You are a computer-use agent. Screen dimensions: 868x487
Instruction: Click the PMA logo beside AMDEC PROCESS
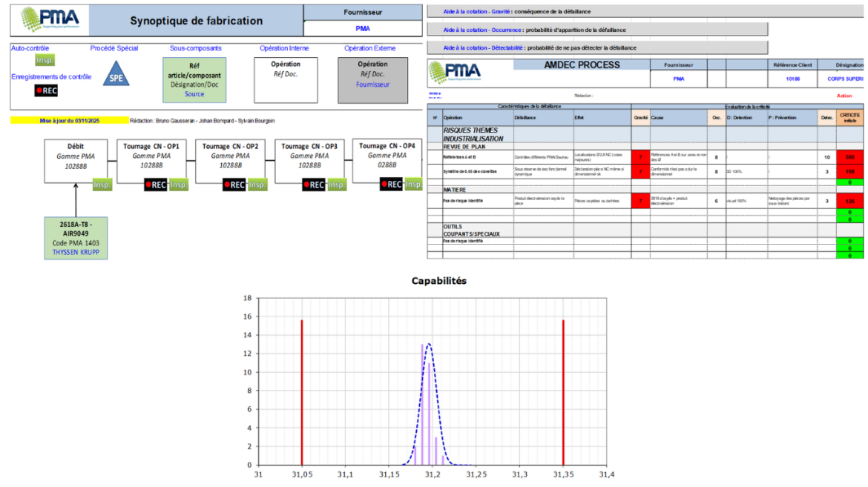click(x=454, y=71)
